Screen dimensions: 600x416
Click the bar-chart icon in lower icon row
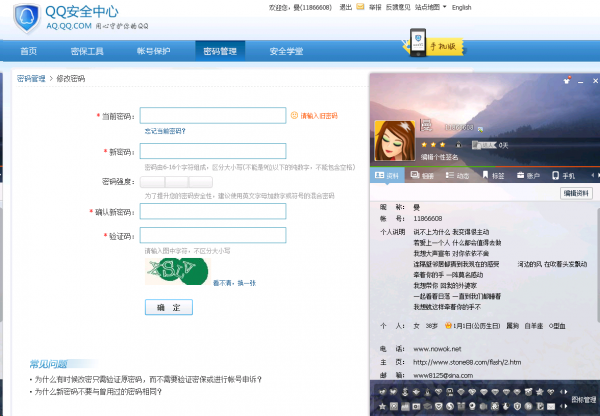coord(405,406)
